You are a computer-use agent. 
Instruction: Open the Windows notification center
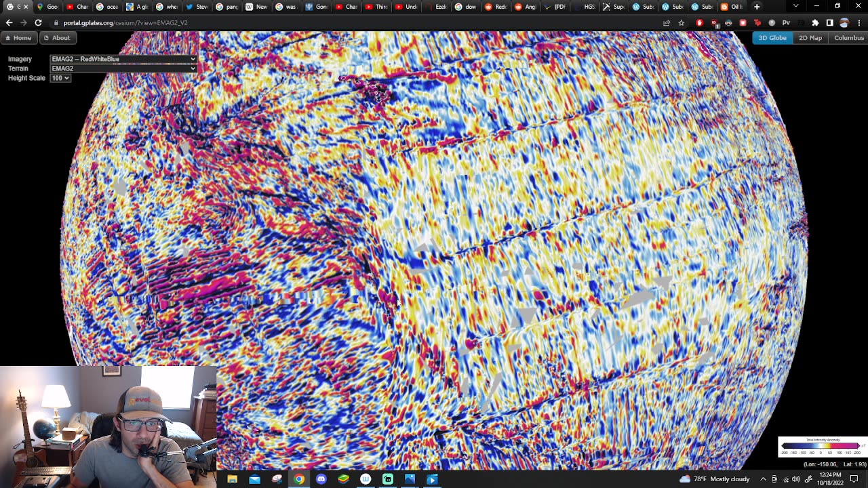[854, 479]
